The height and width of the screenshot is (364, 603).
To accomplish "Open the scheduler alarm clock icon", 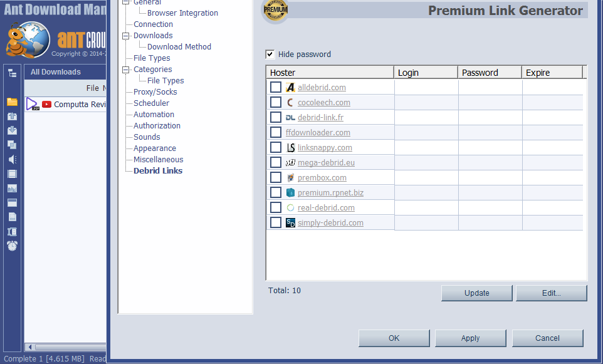I will pyautogui.click(x=13, y=246).
